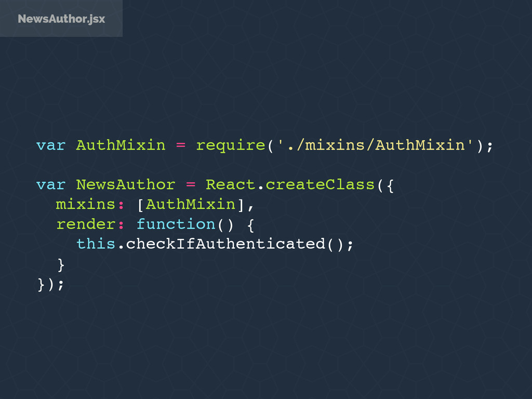This screenshot has width=532, height=399.
Task: Click the pink equals sign after AuthMixin
Action: (181, 145)
